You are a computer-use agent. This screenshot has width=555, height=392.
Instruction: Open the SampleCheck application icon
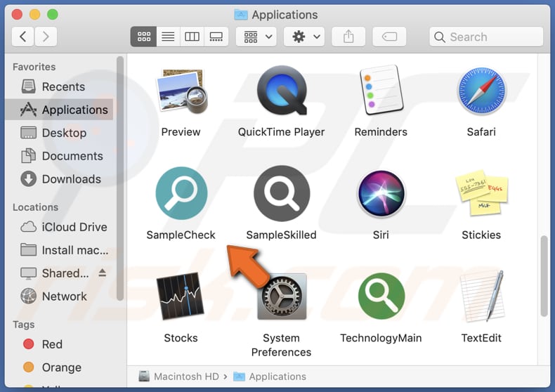(181, 194)
